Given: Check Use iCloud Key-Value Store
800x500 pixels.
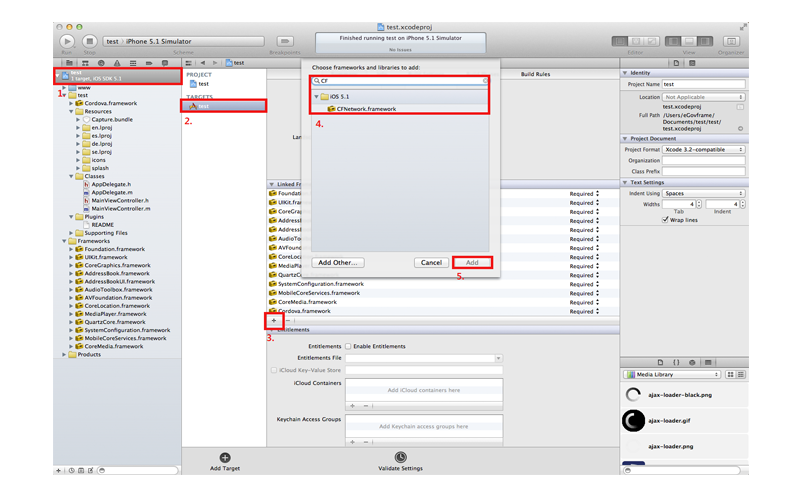Looking at the screenshot, I should coord(275,370).
